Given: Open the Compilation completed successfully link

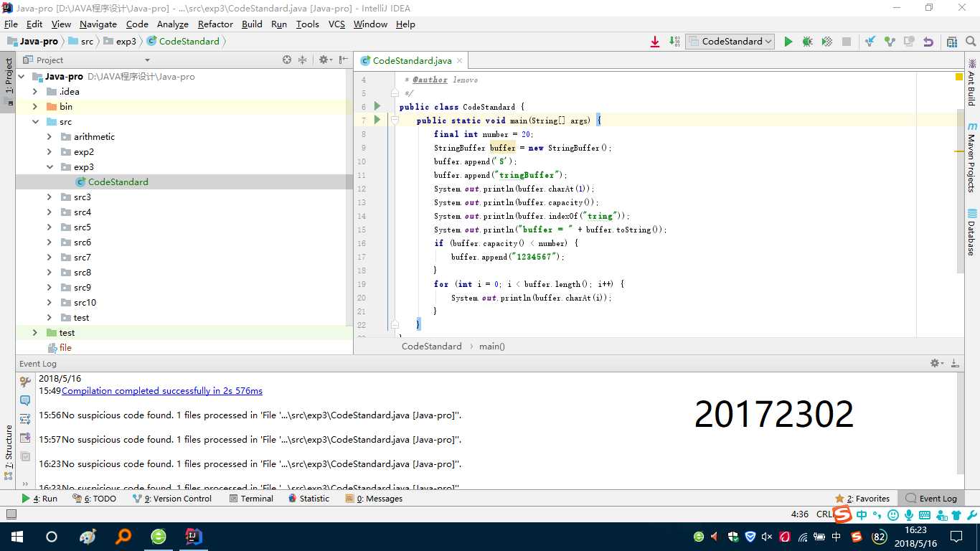Looking at the screenshot, I should click(162, 391).
